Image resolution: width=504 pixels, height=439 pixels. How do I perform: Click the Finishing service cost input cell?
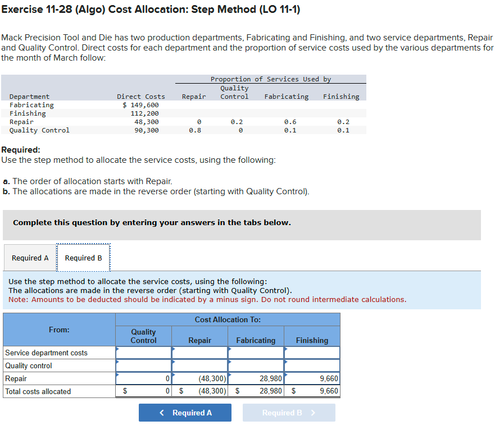click(312, 352)
